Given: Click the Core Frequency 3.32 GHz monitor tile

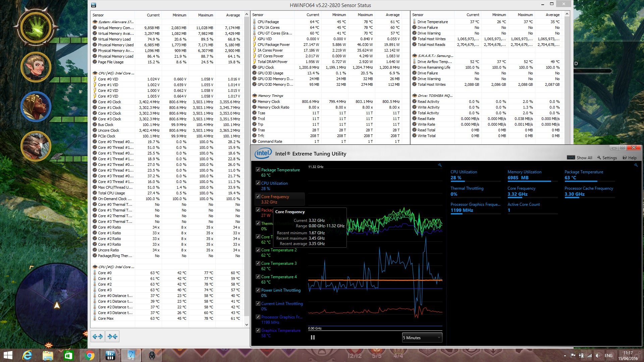Looking at the screenshot, I should point(532,192).
